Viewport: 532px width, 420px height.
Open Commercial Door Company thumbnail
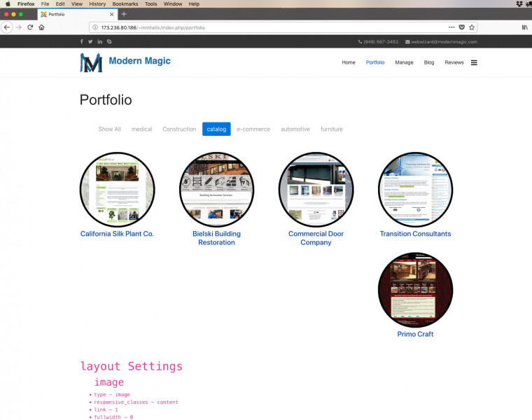click(x=316, y=189)
